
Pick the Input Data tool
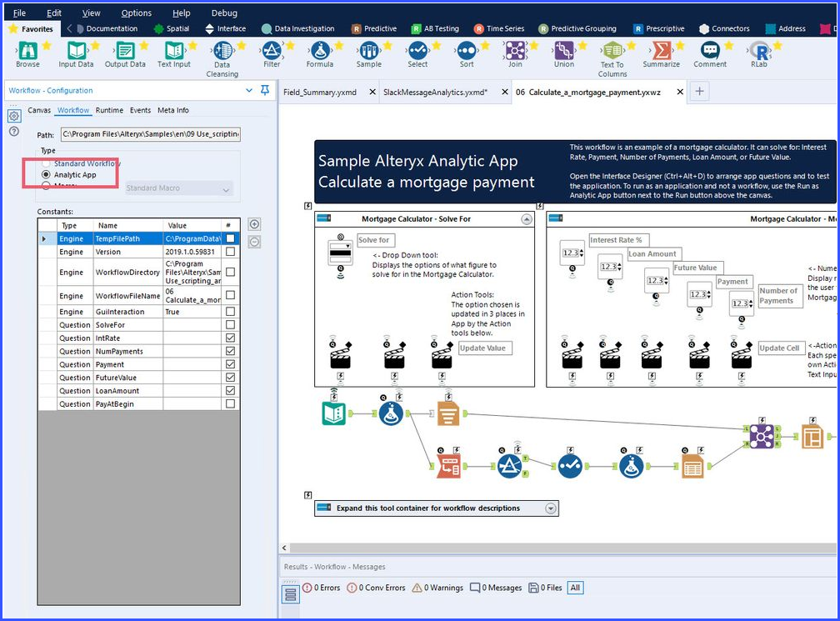click(76, 51)
